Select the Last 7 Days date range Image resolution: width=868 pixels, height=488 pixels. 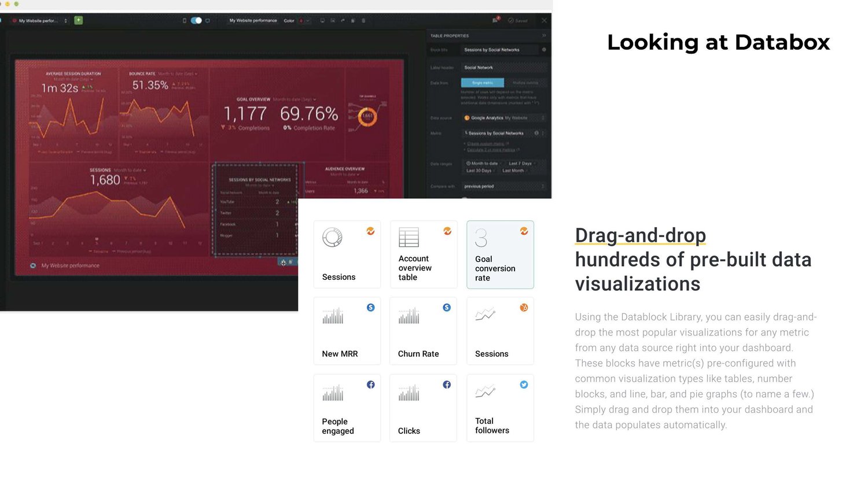pos(520,164)
